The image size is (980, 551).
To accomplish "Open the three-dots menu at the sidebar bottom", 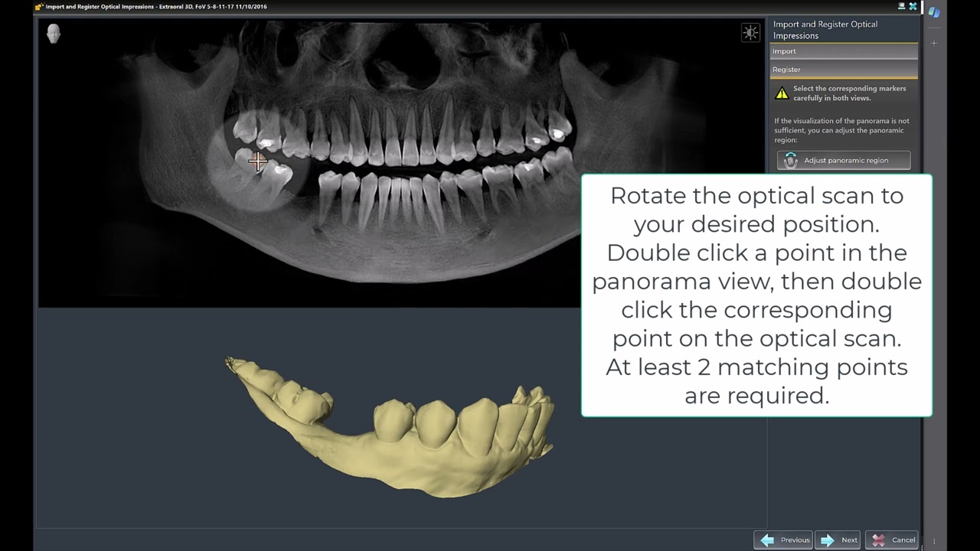I will point(934,541).
